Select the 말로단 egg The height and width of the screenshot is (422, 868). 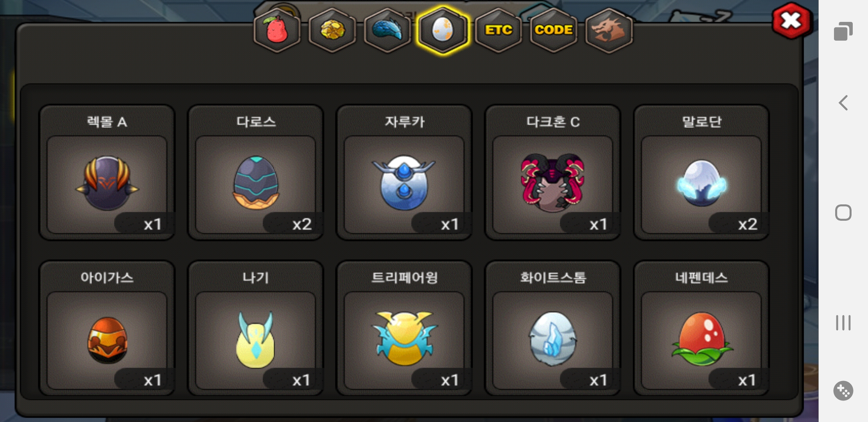(x=701, y=172)
